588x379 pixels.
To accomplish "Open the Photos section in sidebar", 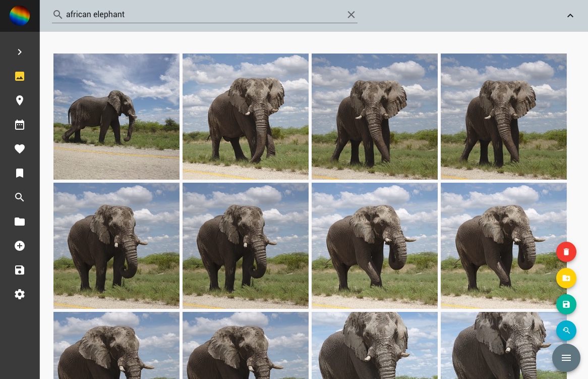I will [x=20, y=76].
